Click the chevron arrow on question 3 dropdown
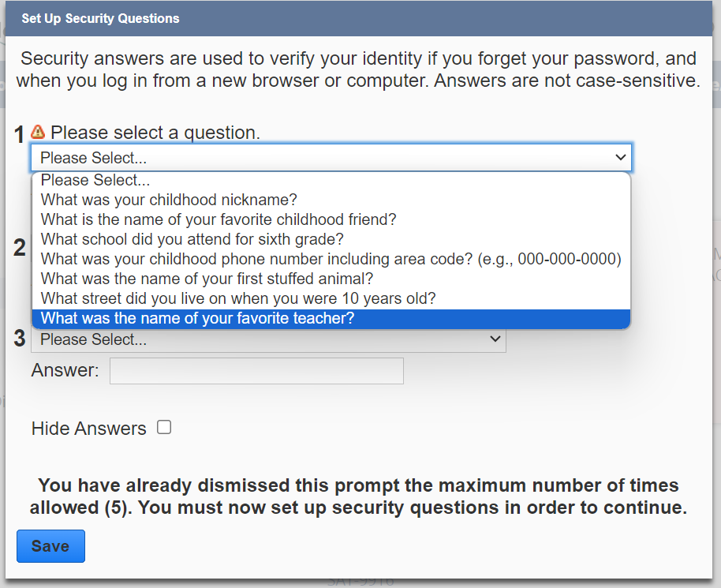Viewport: 721px width, 588px height. click(x=495, y=339)
